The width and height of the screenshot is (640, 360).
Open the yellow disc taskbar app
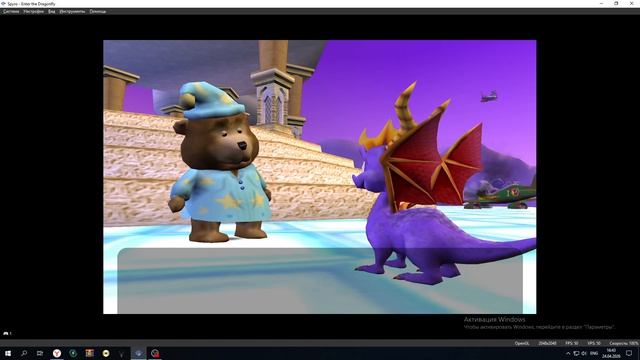click(106, 353)
